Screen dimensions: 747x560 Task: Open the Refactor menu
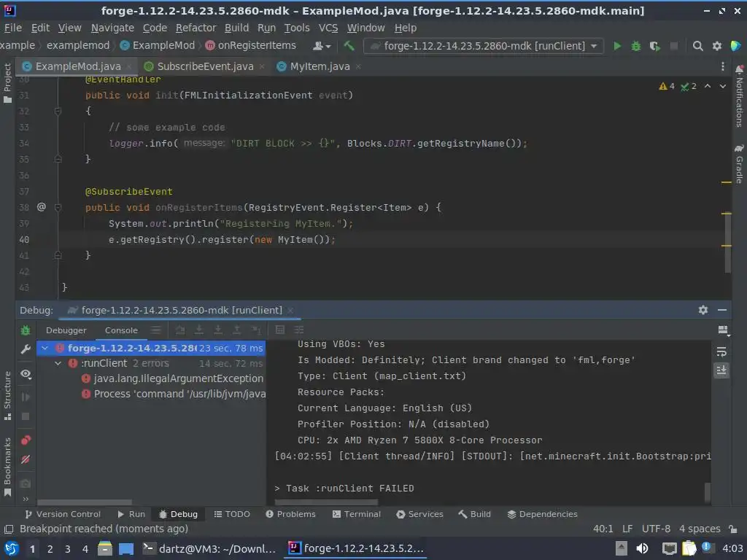pos(196,28)
